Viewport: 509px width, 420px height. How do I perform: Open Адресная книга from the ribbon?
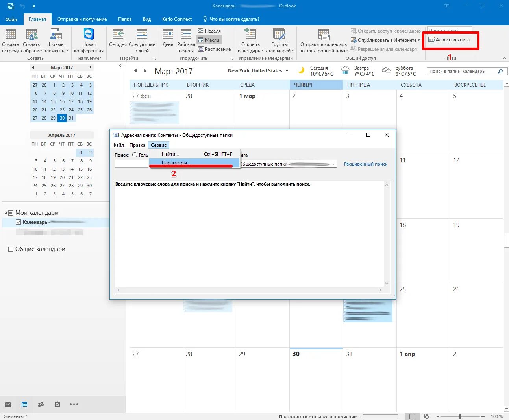(449, 40)
